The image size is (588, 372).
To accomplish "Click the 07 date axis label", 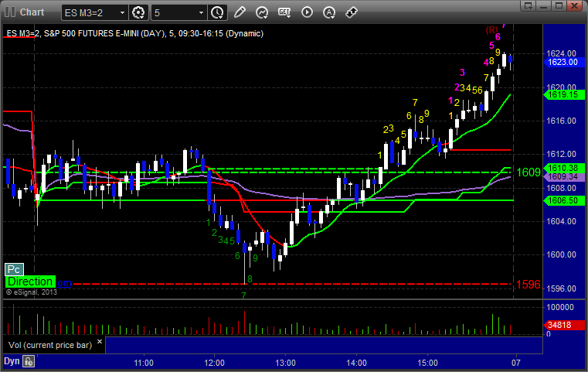I will click(x=516, y=363).
